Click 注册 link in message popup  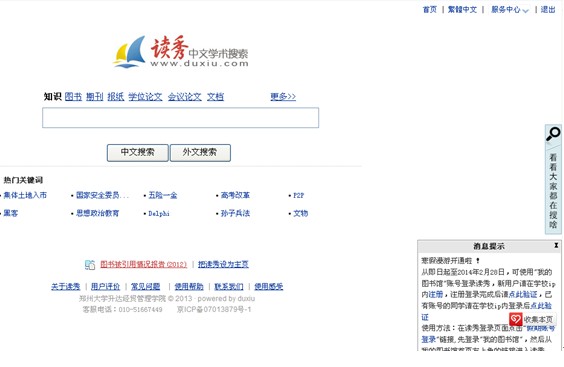pyautogui.click(x=436, y=295)
